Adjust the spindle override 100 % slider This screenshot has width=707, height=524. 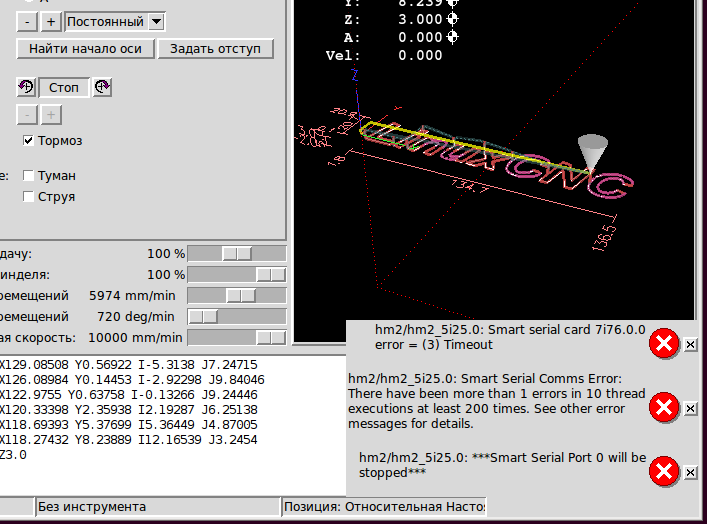pyautogui.click(x=237, y=275)
